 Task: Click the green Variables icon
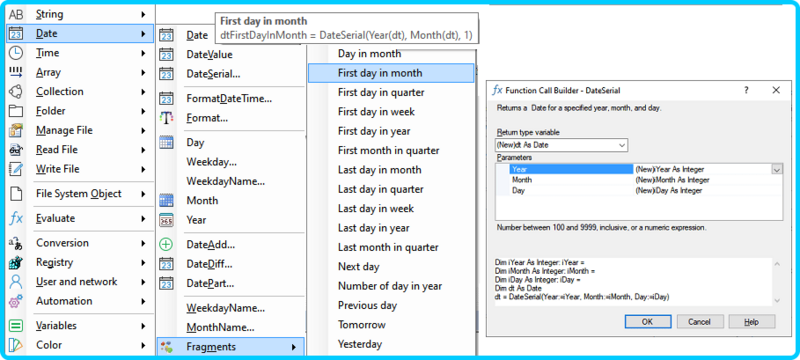16,326
